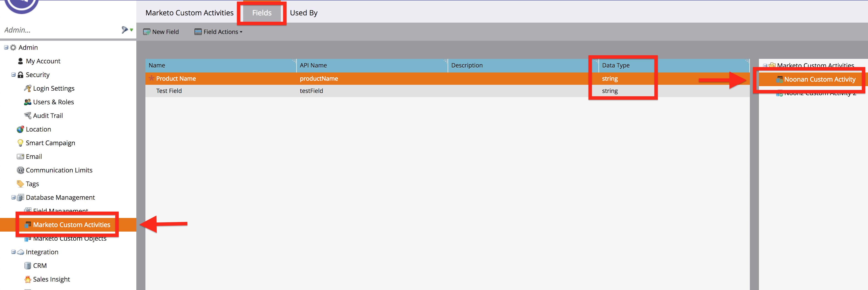Select the Login Settings icon
This screenshot has width=868, height=290.
click(28, 88)
